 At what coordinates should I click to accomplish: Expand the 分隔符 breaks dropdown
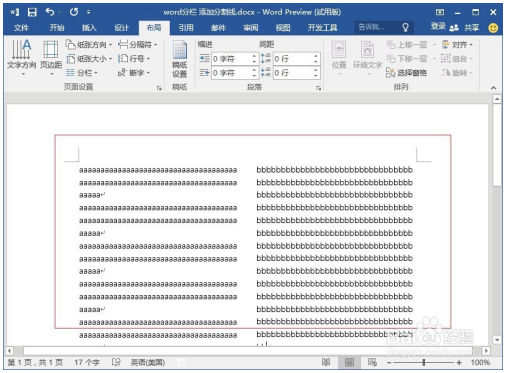click(138, 44)
